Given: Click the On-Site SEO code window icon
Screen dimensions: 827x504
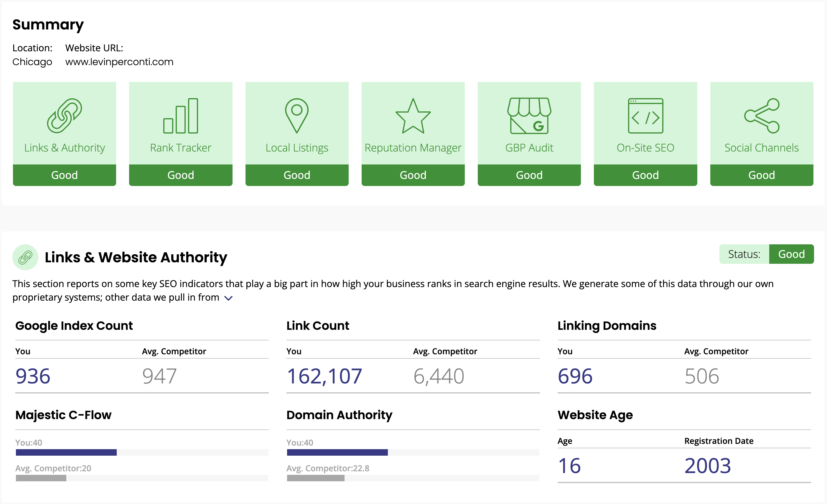Looking at the screenshot, I should (x=645, y=116).
